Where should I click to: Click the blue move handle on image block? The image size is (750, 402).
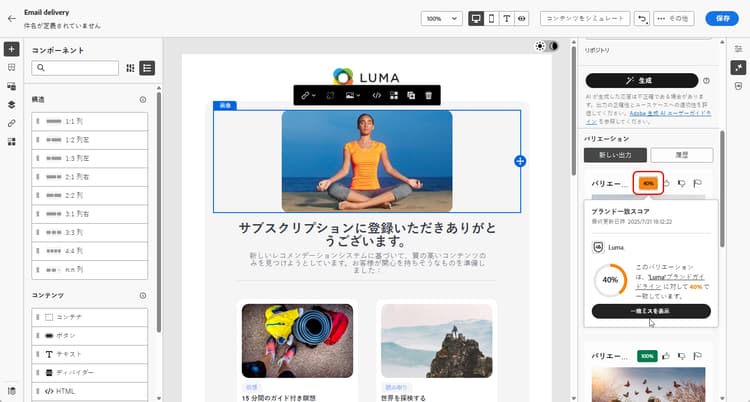point(520,161)
